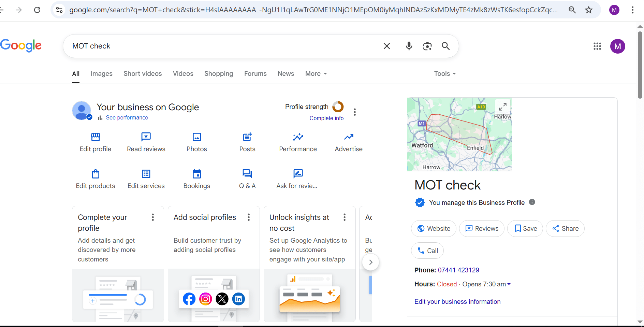Screen dimensions: 644x327
Task: Open Add social profiles card menu
Action: (249, 217)
